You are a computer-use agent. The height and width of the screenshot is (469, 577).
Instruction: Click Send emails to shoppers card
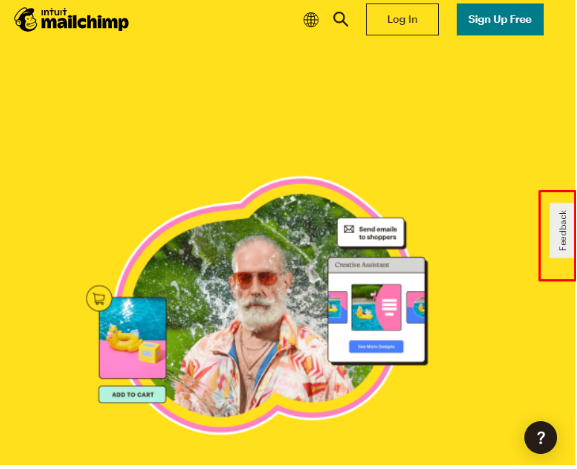click(371, 233)
